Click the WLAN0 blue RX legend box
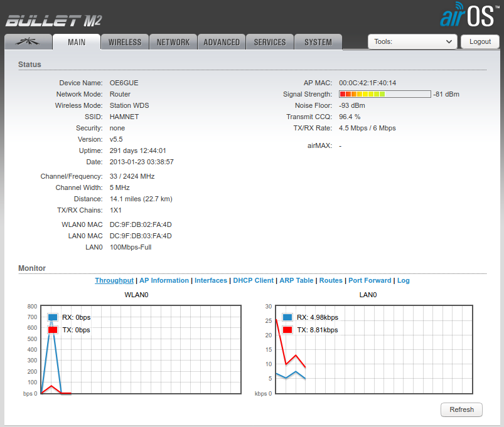The image size is (504, 427). point(53,317)
